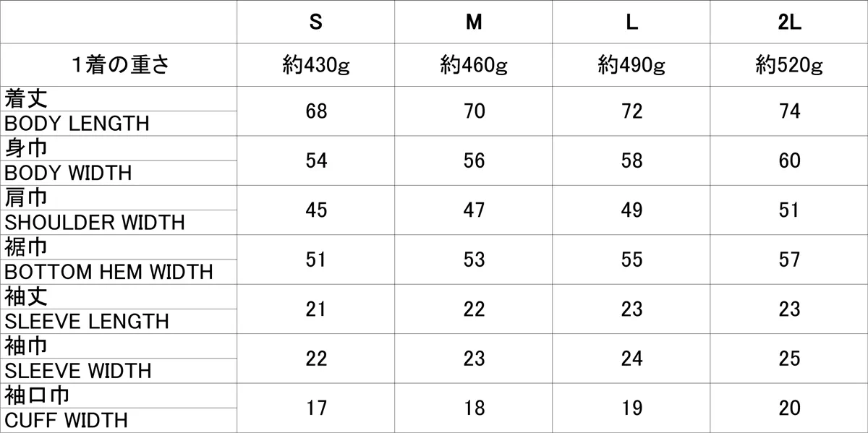Click the 約520g weight cell
The image size is (868, 433).
(789, 67)
